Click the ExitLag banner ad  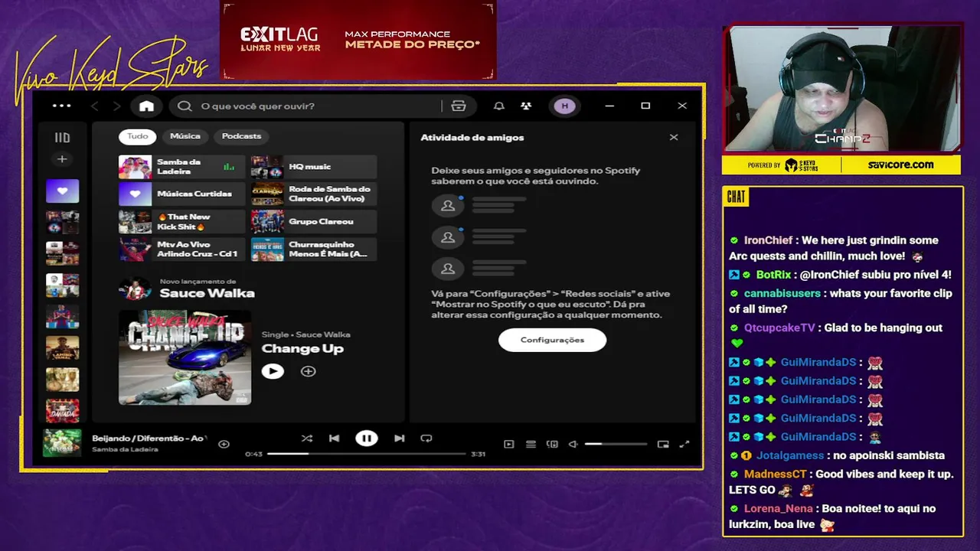(x=358, y=40)
